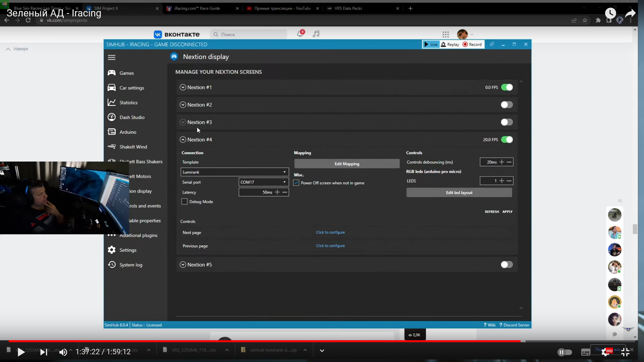Image resolution: width=644 pixels, height=362 pixels.
Task: Enable the Nextion #2 toggle
Action: [506, 105]
